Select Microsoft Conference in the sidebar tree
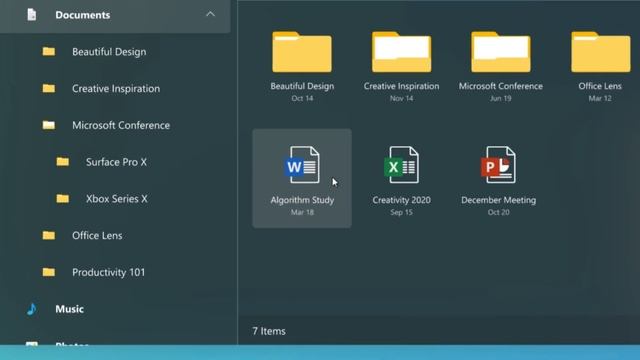This screenshot has height=360, width=640. 121,125
